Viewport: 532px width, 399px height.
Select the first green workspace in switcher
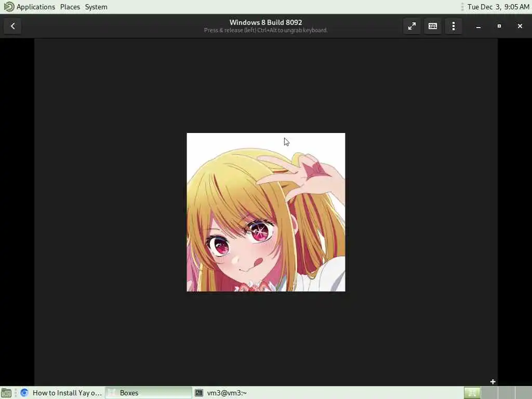click(472, 393)
